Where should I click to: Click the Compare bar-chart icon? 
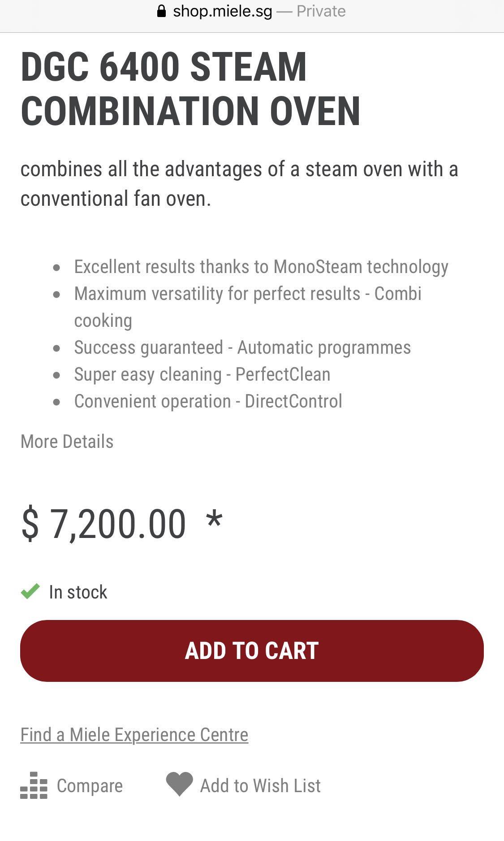(x=34, y=785)
